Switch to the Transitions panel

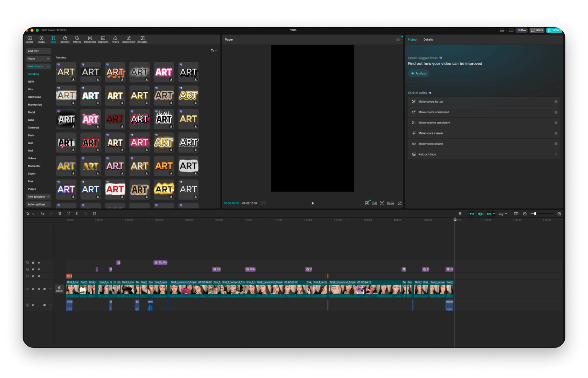click(x=90, y=40)
